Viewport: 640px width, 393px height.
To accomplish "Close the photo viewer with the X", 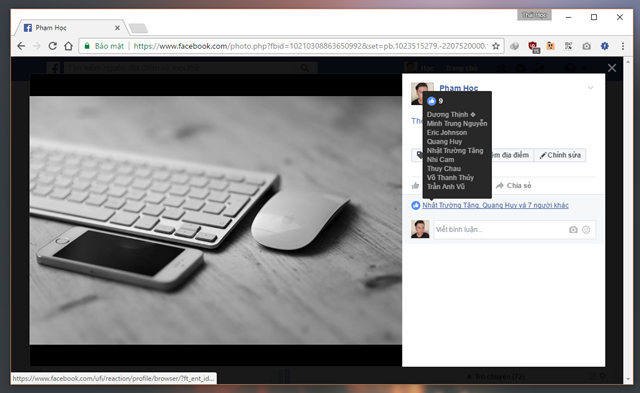I will 612,68.
